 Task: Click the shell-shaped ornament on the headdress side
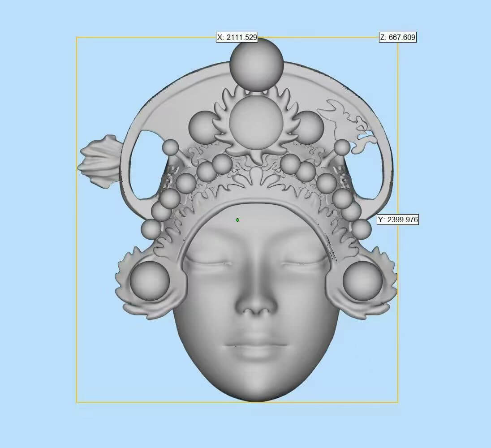click(x=99, y=160)
